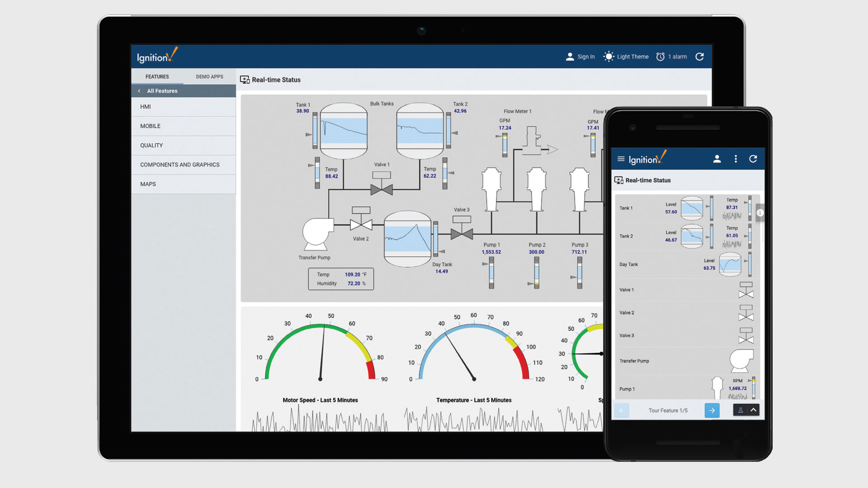Toggle Valve 1 in the mobile status list
This screenshot has width=868, height=488.
click(x=746, y=289)
